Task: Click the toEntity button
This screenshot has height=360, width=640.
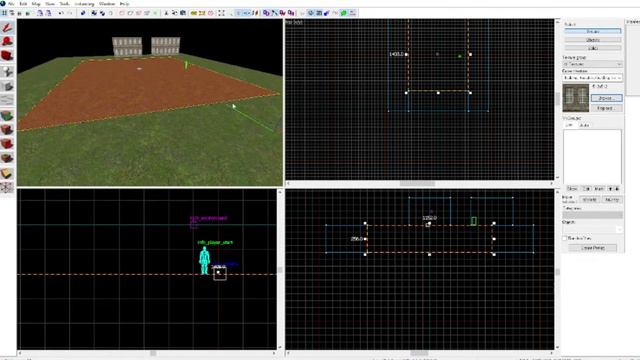Action: click(x=611, y=200)
